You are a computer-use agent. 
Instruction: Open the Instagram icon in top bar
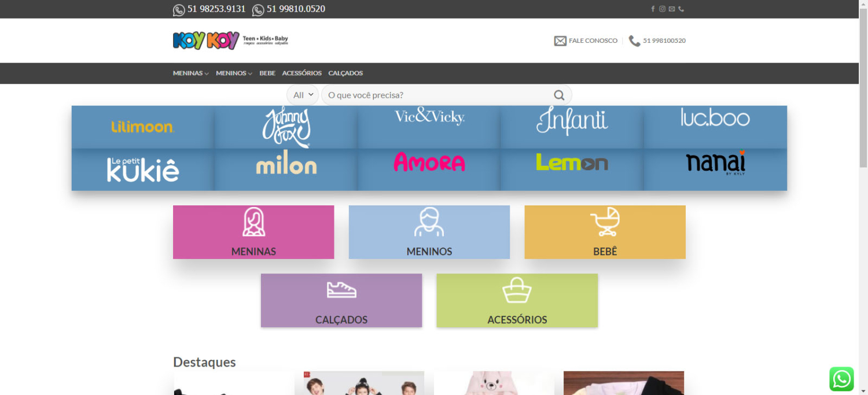click(x=662, y=9)
